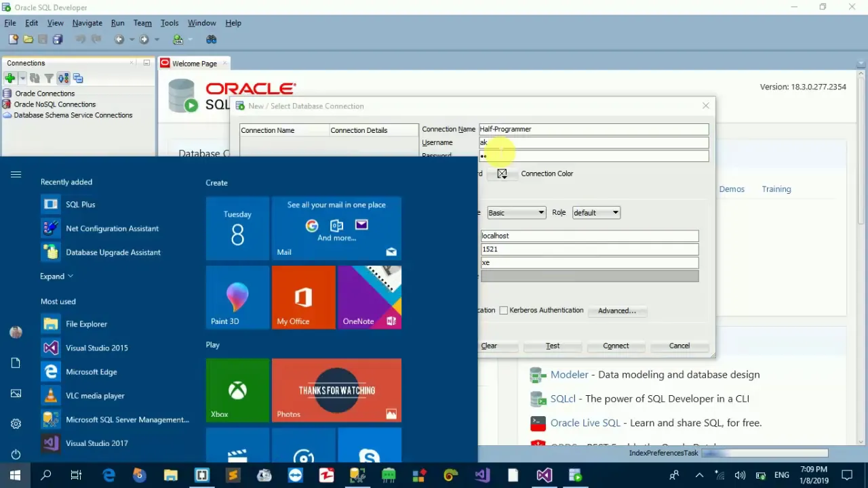Open Back button history dropdown arrow
The width and height of the screenshot is (868, 488).
[131, 39]
